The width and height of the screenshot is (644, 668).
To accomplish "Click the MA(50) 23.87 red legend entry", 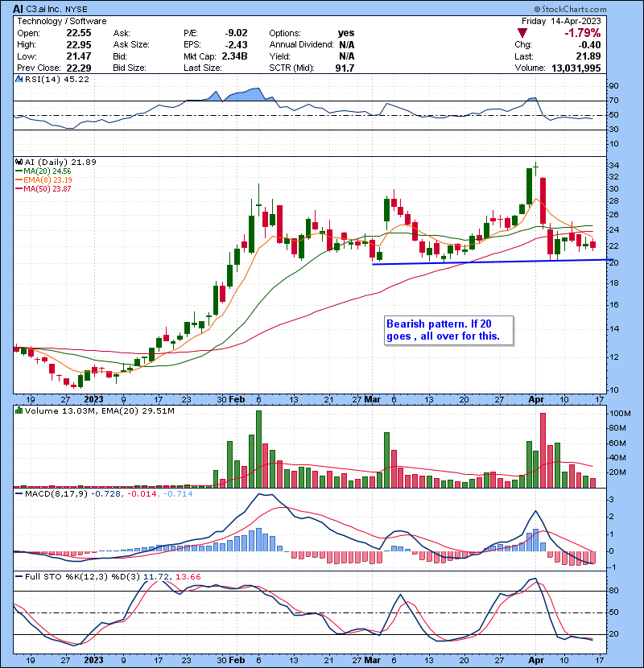I will click(43, 188).
